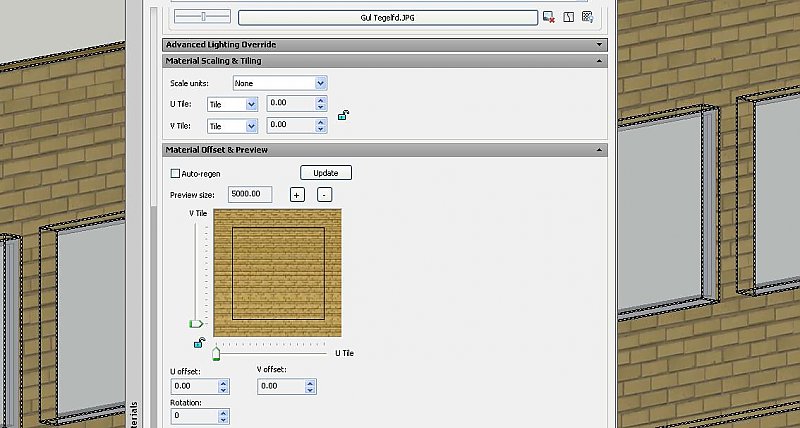This screenshot has height=428, width=800.
Task: Click the delete map icon beside Gul Tegelfd.JPG
Action: [x=549, y=17]
